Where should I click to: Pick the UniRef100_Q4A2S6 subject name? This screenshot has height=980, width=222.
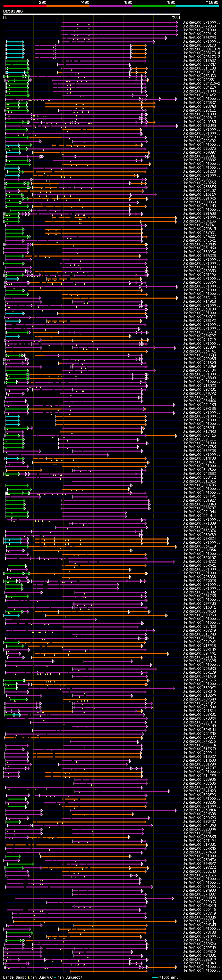[x=199, y=183]
